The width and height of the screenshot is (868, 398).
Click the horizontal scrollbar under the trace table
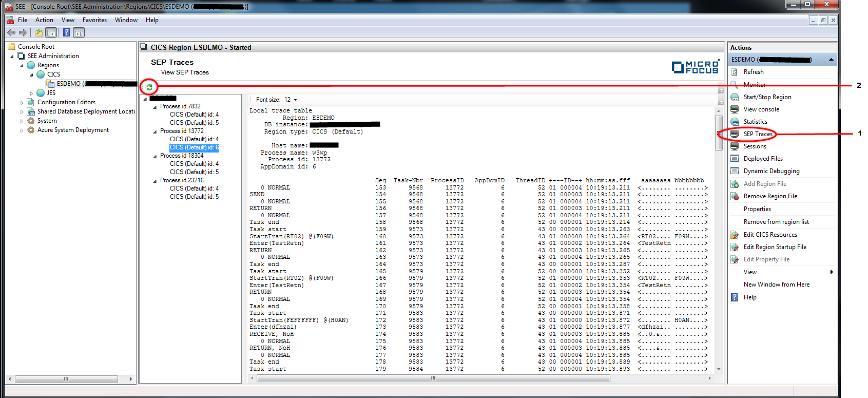(x=433, y=378)
